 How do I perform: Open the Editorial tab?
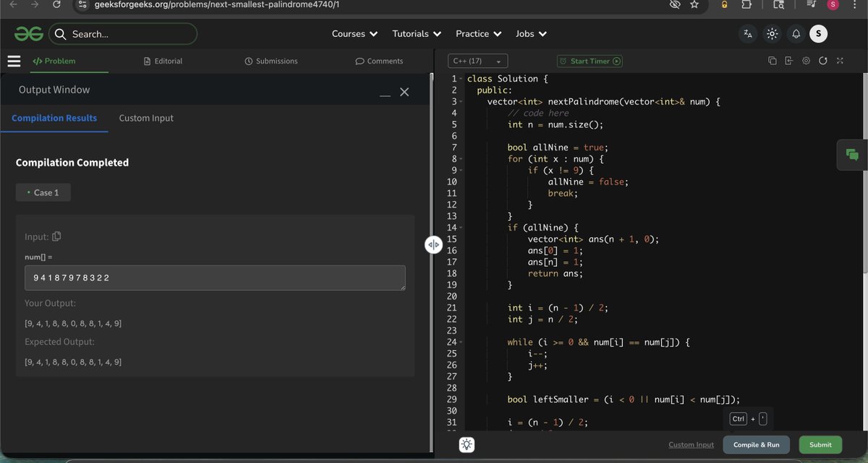(x=163, y=61)
